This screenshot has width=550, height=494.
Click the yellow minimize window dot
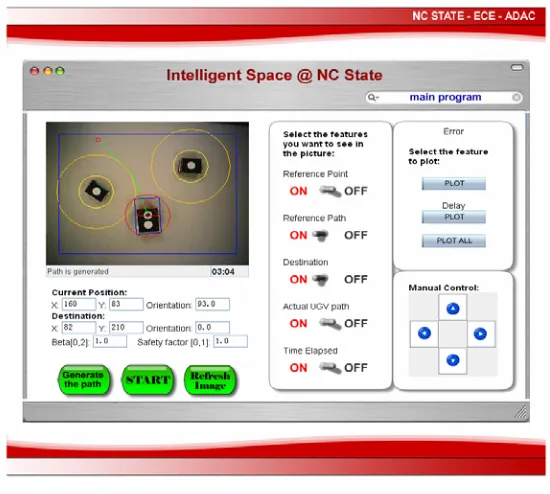click(47, 71)
